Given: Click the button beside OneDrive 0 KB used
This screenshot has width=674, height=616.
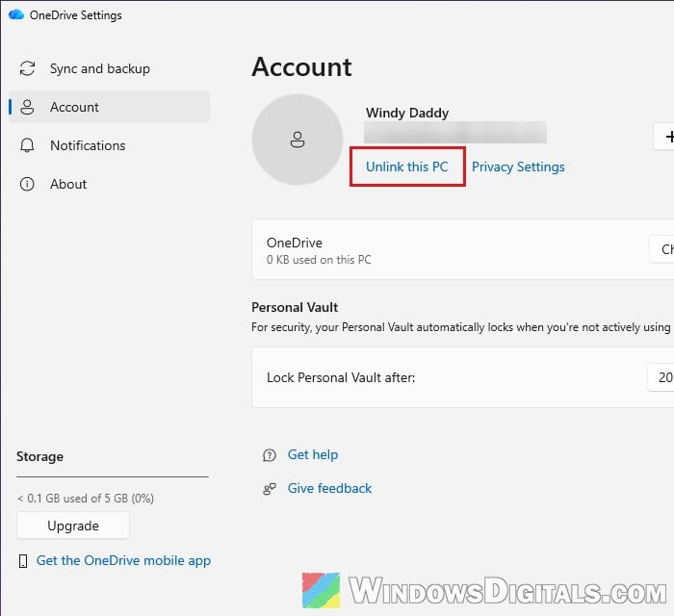Looking at the screenshot, I should 662,249.
